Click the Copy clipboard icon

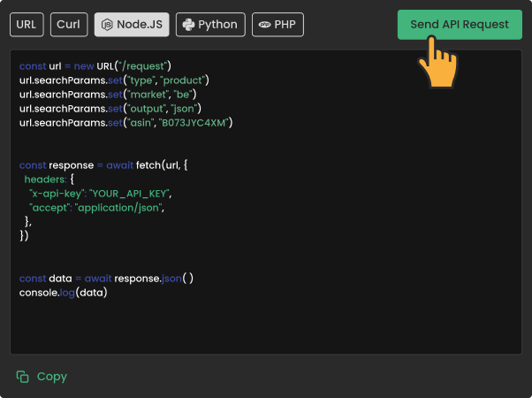[x=23, y=377]
